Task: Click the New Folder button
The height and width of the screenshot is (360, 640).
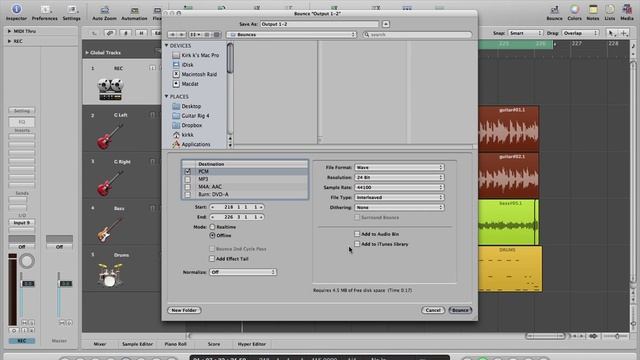Action: click(184, 310)
